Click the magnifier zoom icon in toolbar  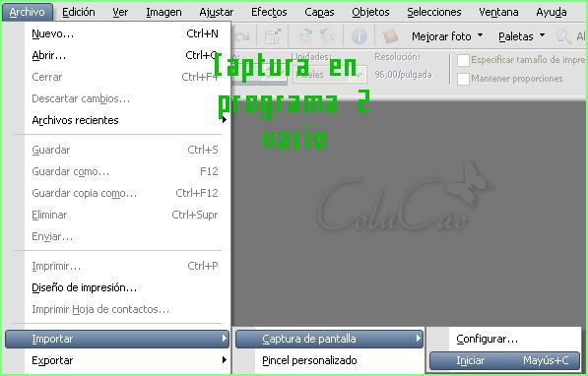562,36
